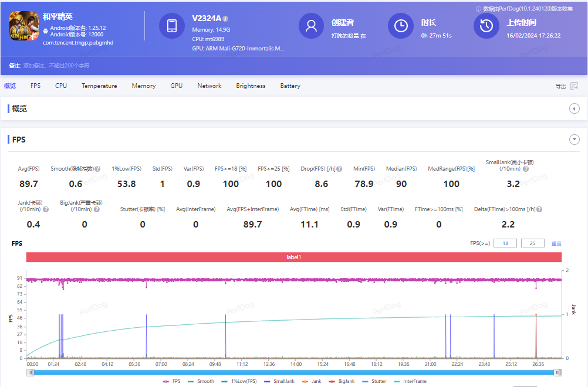Click the help icon beside Smooth (稳帧指数)
588x387 pixels.
point(97,169)
